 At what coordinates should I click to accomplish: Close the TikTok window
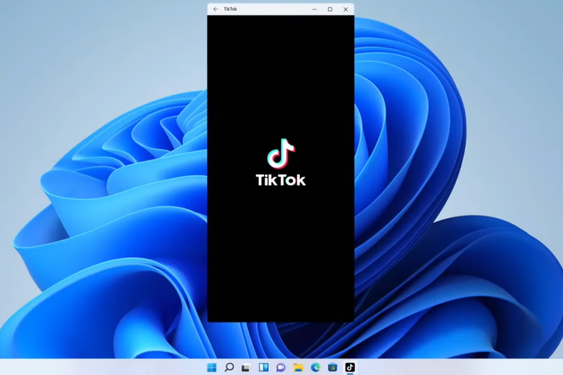click(346, 9)
